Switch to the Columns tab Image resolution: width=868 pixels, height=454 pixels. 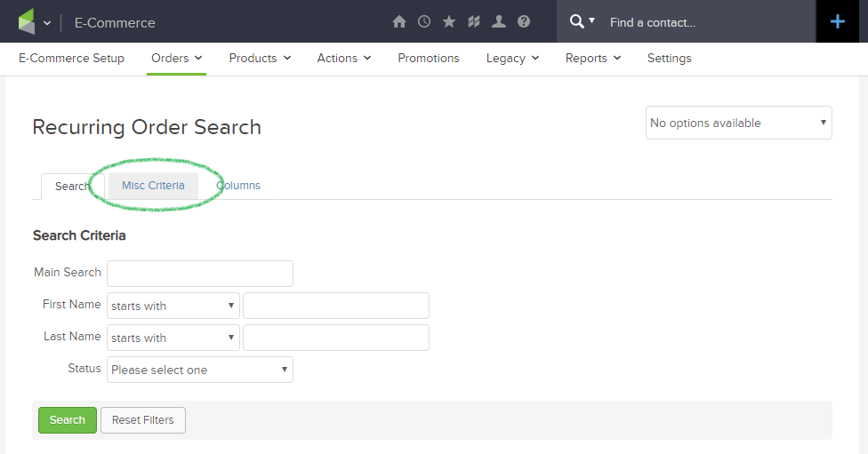tap(238, 186)
